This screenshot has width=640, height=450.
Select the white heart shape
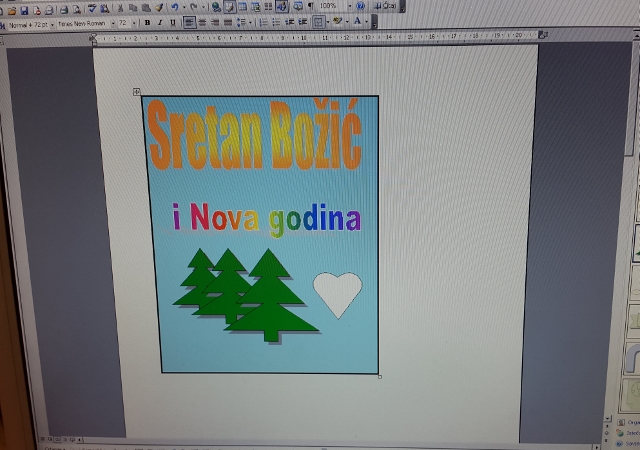[338, 295]
